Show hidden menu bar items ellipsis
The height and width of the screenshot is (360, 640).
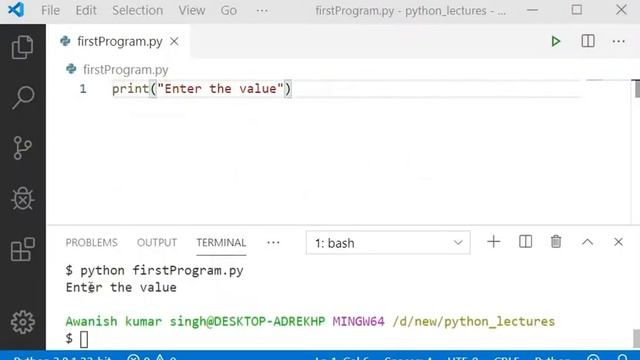(x=262, y=11)
